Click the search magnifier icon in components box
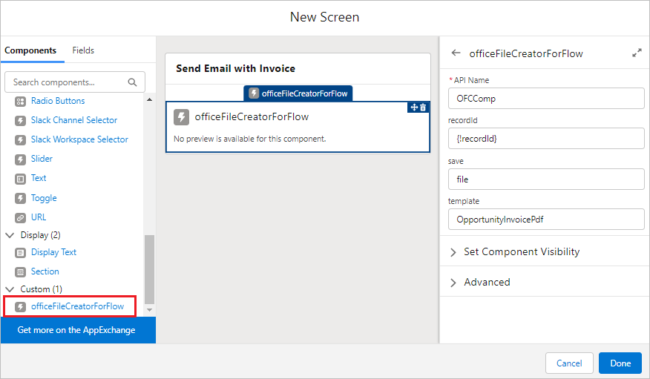Image resolution: width=650 pixels, height=379 pixels. coord(132,82)
